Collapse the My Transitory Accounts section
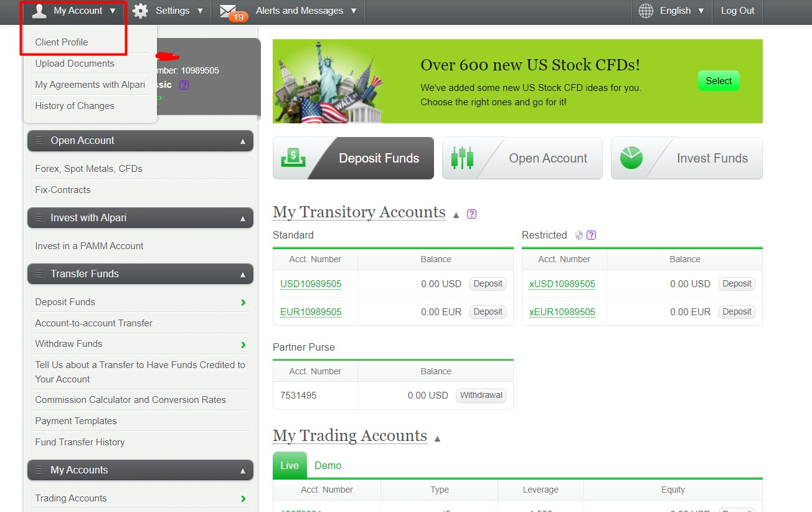Image resolution: width=812 pixels, height=512 pixels. tap(456, 215)
